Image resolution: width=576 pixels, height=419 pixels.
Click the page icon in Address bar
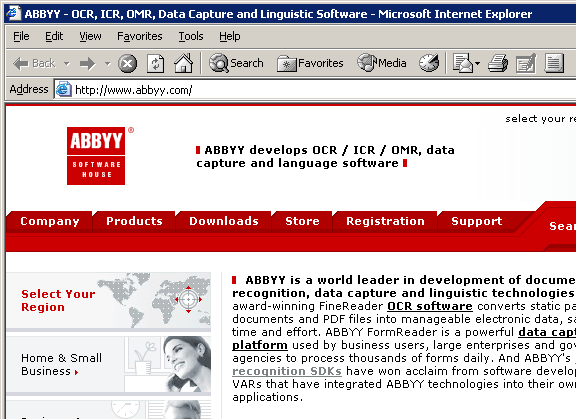click(x=63, y=89)
